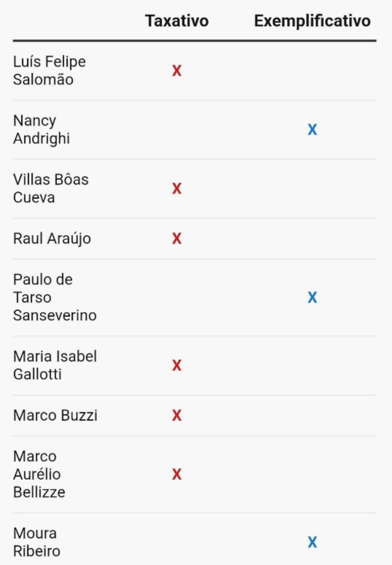Image resolution: width=392 pixels, height=565 pixels.
Task: Click the red X for Marco Aurélio Bellizze
Action: 177,475
